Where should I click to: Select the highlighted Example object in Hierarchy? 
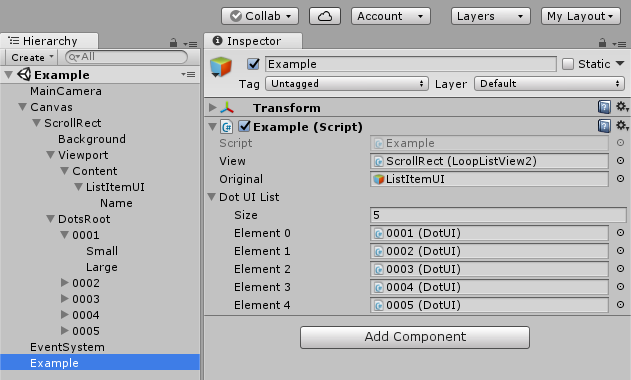coord(100,363)
